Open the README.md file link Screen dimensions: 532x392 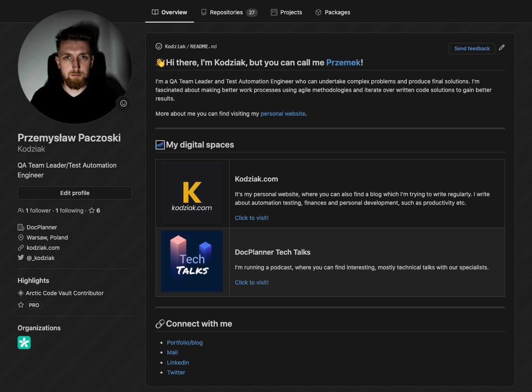203,47
